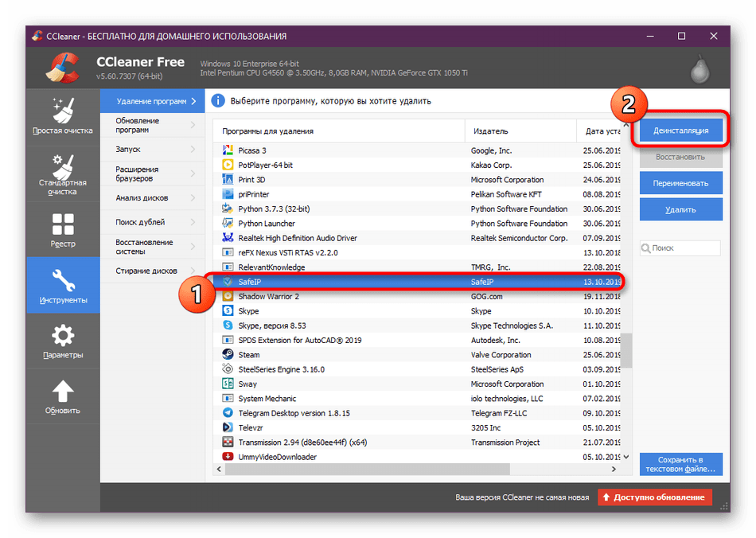Select SPDS Extension for AutoCAD 2019 row
Screen dimensions: 756x538
[x=418, y=341]
